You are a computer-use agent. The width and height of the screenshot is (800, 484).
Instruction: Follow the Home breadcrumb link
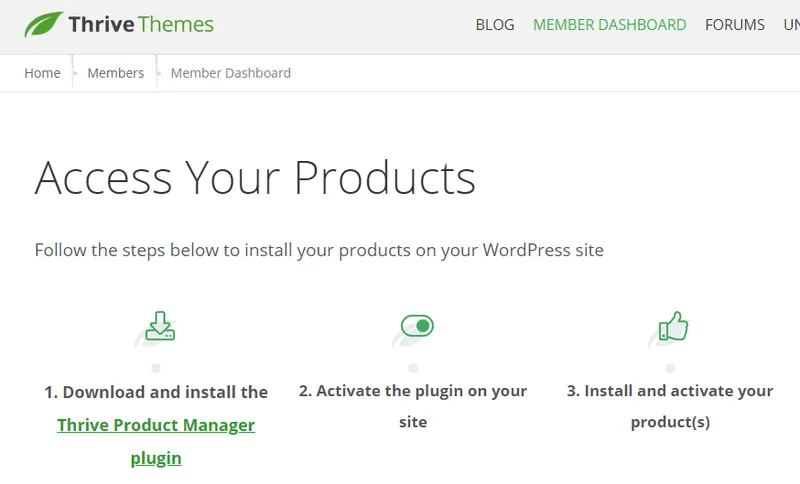[42, 73]
